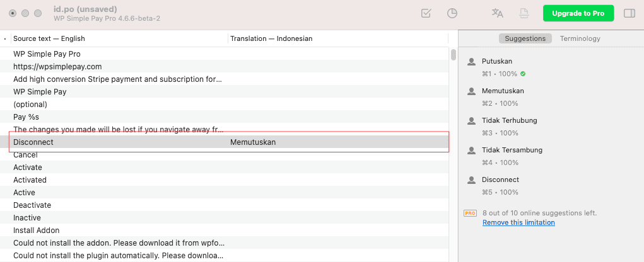This screenshot has width=644, height=262.
Task: Select the Activate row
Action: [x=225, y=168]
